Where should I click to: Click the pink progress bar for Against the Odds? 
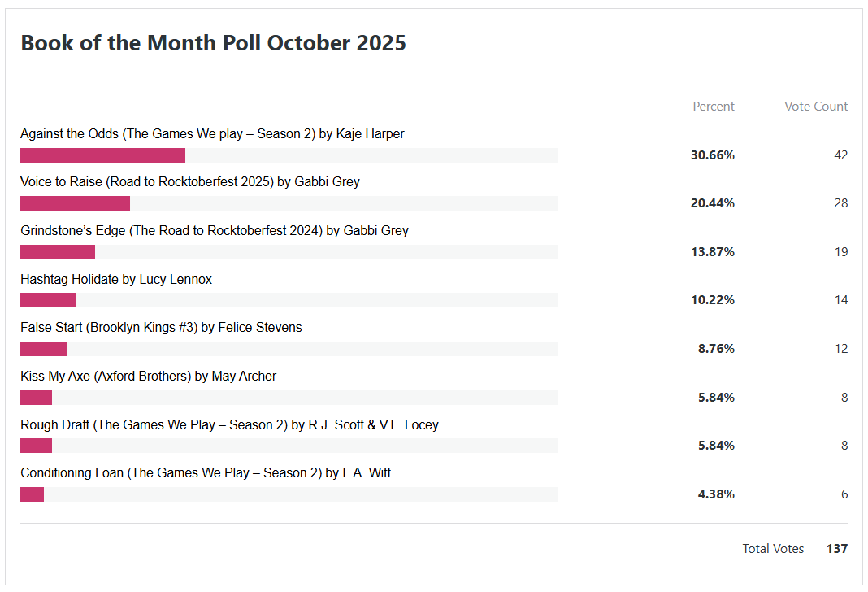coord(102,155)
